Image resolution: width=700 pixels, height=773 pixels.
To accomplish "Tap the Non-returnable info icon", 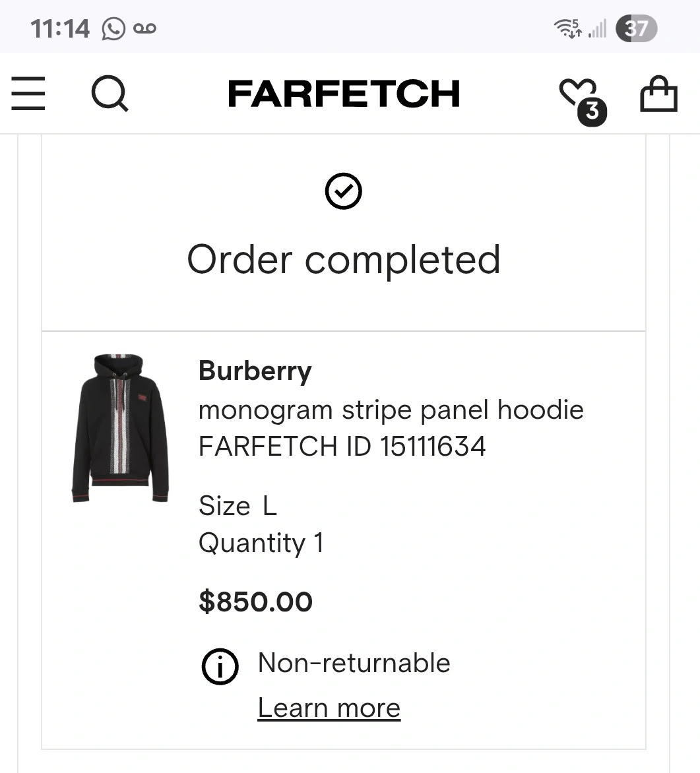I will [220, 667].
